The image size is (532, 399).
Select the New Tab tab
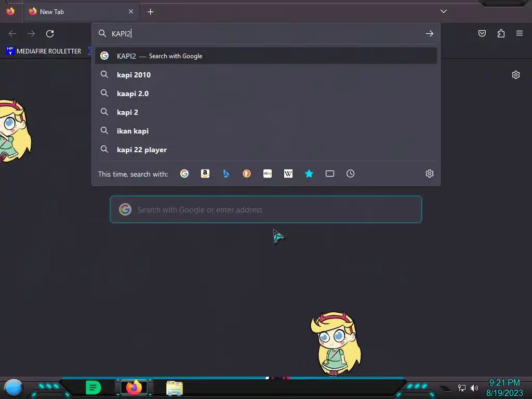pos(82,12)
